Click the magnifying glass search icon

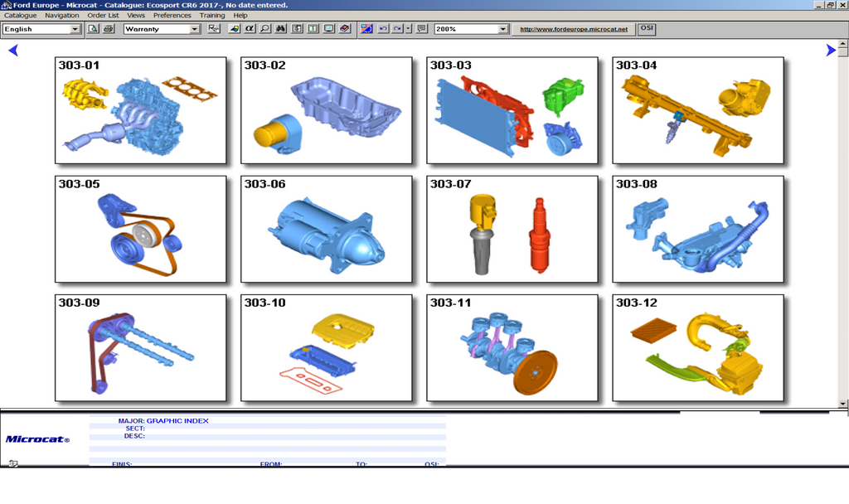265,29
